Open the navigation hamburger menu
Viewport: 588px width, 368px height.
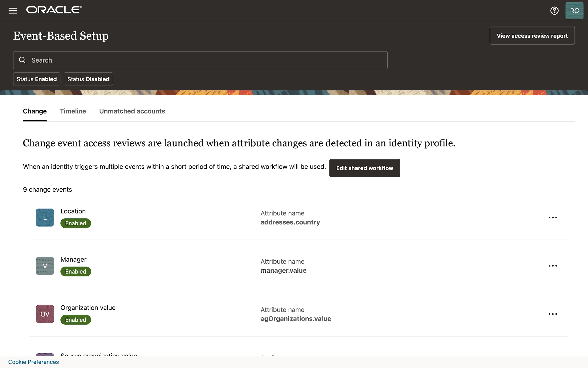tap(13, 10)
